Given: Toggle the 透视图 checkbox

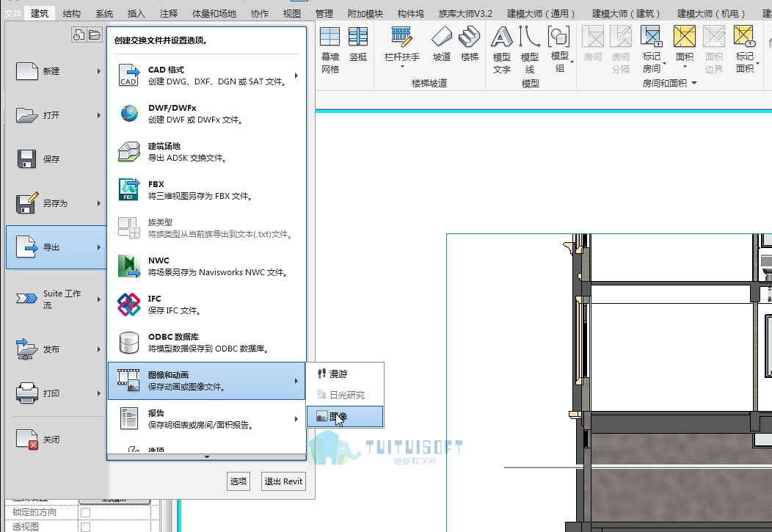Looking at the screenshot, I should 85,527.
